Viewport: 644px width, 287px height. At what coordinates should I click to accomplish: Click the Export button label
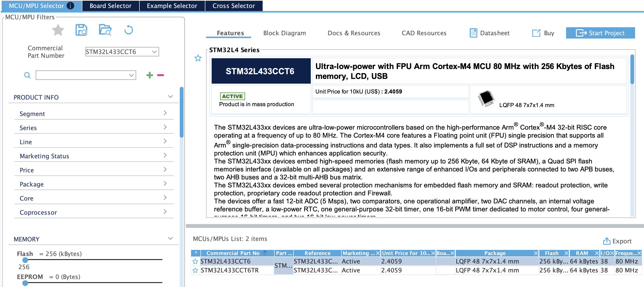622,241
